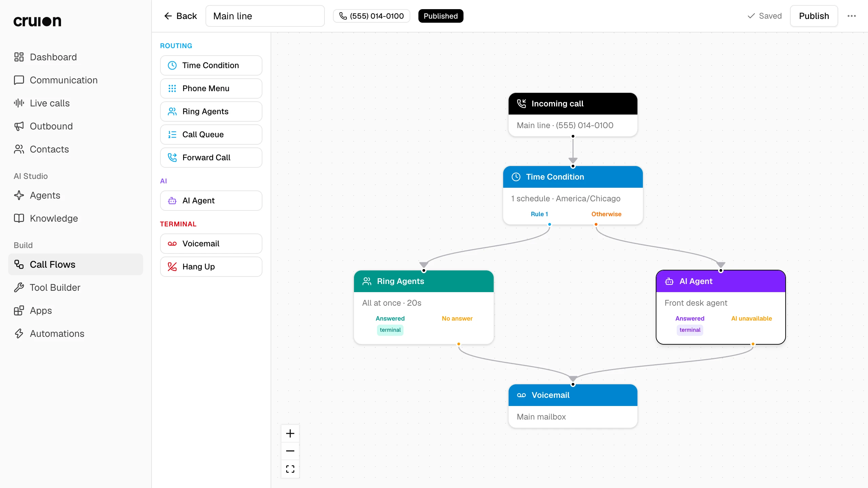868x488 pixels.
Task: Select Ring Agents block in palette
Action: (x=211, y=111)
